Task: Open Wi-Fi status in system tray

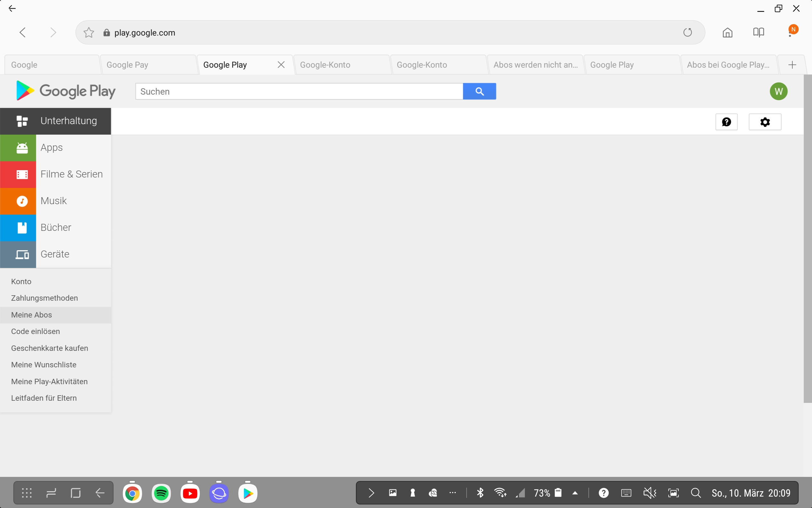Action: click(x=500, y=493)
